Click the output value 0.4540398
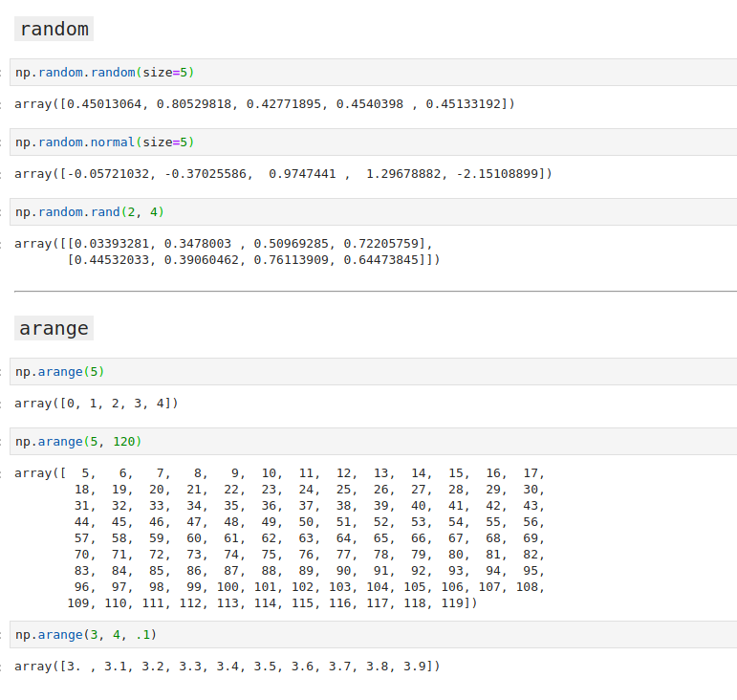The width and height of the screenshot is (737, 700). pos(369,104)
